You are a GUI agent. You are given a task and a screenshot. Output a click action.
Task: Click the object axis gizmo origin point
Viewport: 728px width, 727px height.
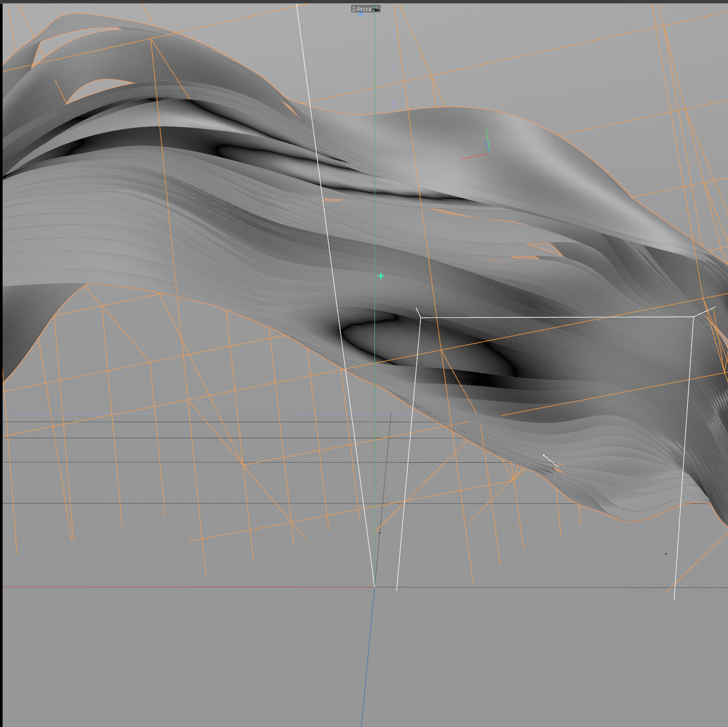point(489,153)
